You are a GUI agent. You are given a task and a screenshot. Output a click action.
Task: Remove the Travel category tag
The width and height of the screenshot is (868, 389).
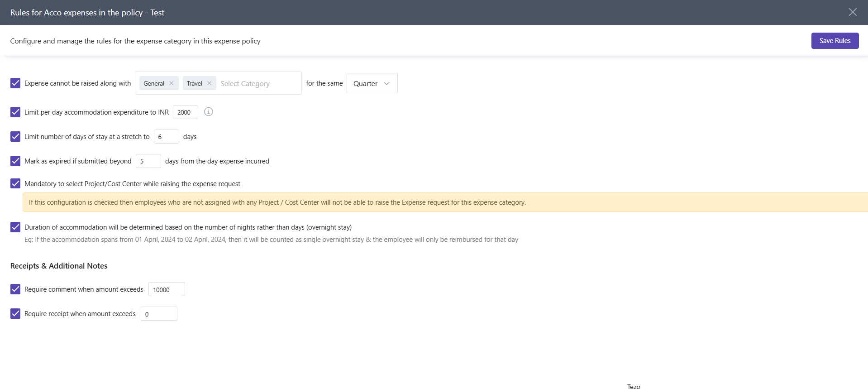pyautogui.click(x=209, y=83)
